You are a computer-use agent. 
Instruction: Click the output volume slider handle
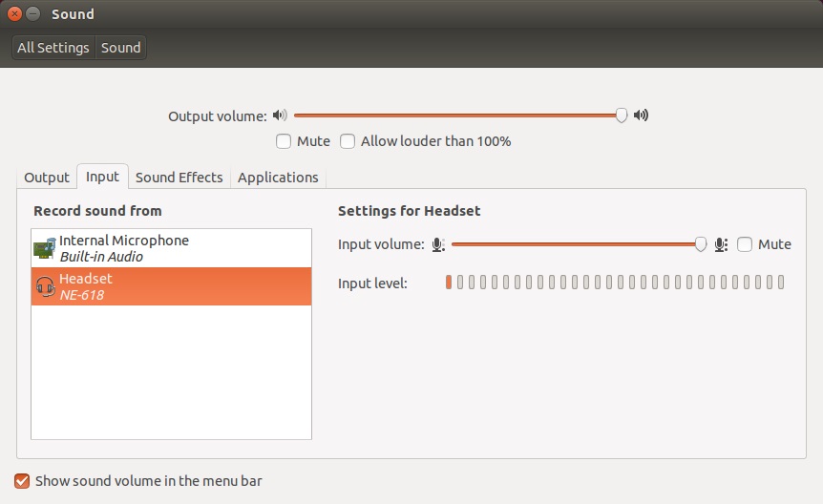pyautogui.click(x=622, y=115)
